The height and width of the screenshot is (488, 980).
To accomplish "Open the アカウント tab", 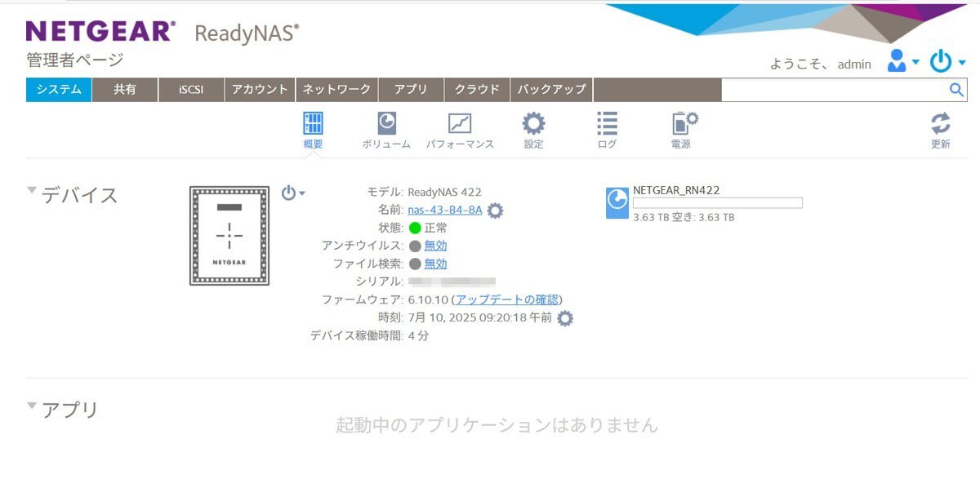I will pos(260,90).
